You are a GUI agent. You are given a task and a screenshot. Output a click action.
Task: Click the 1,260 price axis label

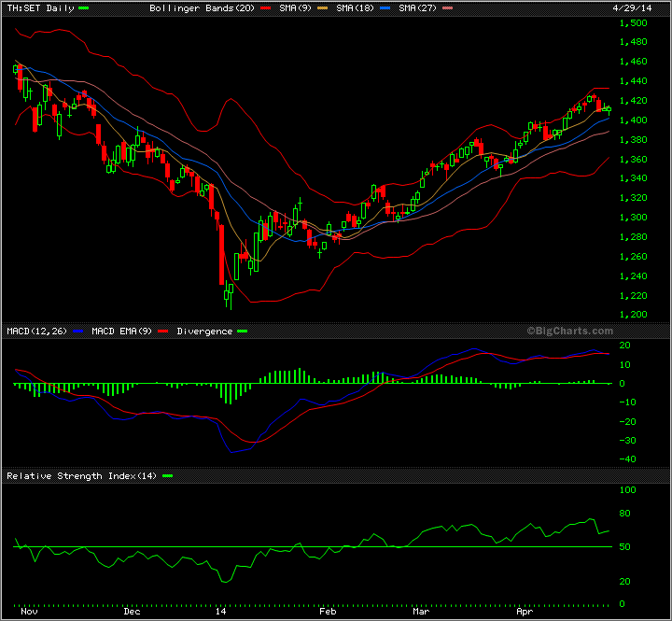pos(634,257)
